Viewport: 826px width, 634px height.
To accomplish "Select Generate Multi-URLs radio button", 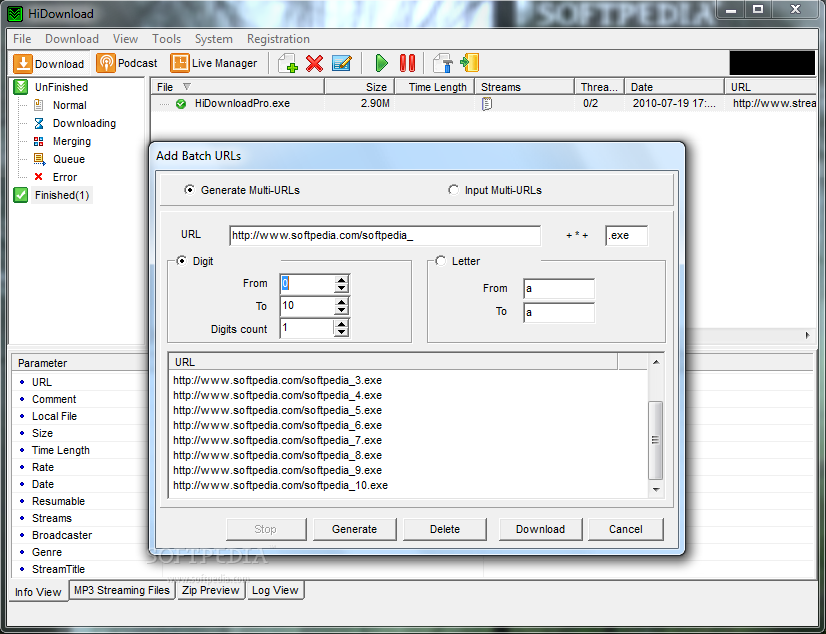I will point(189,190).
